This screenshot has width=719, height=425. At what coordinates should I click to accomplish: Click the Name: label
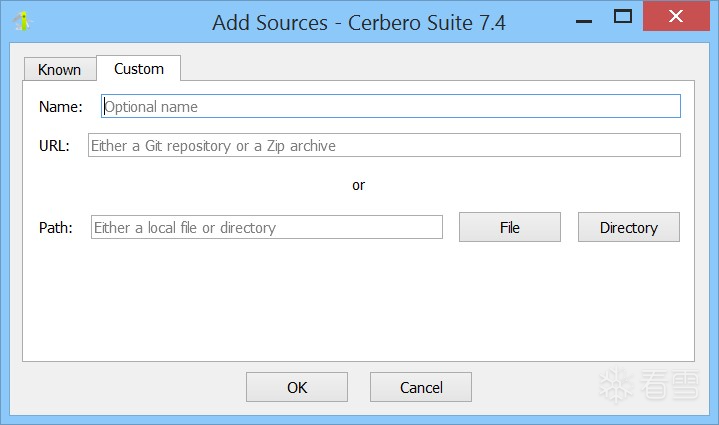click(x=60, y=106)
